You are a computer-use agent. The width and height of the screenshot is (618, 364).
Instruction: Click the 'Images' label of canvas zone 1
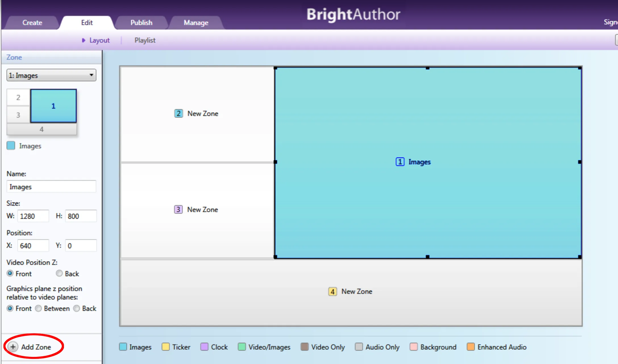pos(419,162)
